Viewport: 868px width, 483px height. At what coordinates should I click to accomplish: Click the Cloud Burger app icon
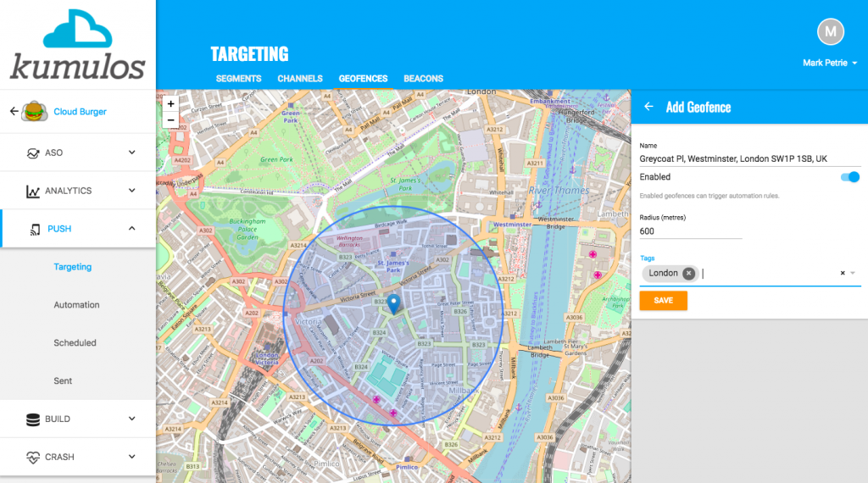pyautogui.click(x=34, y=111)
